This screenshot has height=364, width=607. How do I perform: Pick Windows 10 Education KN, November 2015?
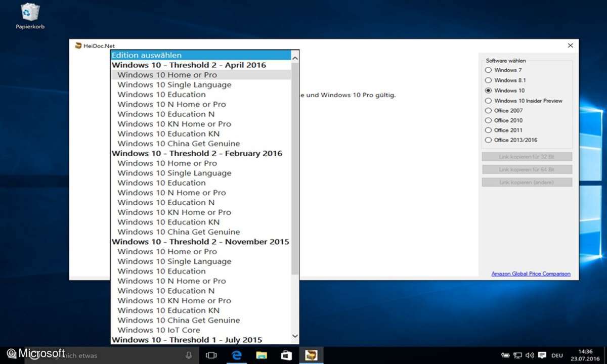[201, 310]
